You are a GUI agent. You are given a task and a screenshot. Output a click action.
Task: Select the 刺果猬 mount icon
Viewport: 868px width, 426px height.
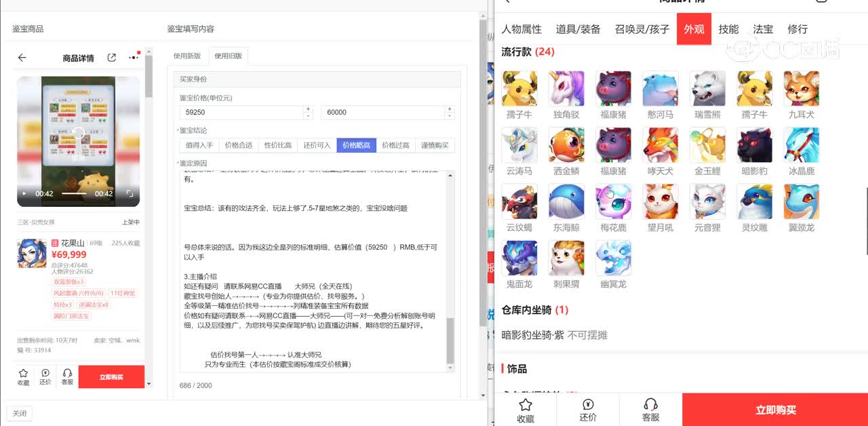pos(566,258)
